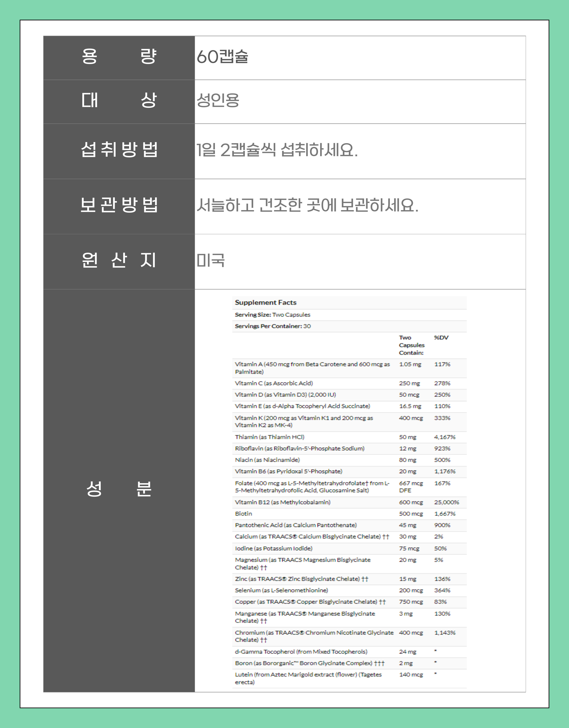Click the 75 mcg amount
The width and height of the screenshot is (569, 728).
(409, 548)
